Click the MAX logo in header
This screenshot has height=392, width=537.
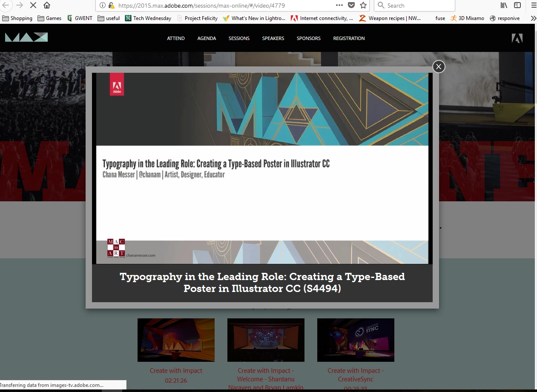coord(26,37)
